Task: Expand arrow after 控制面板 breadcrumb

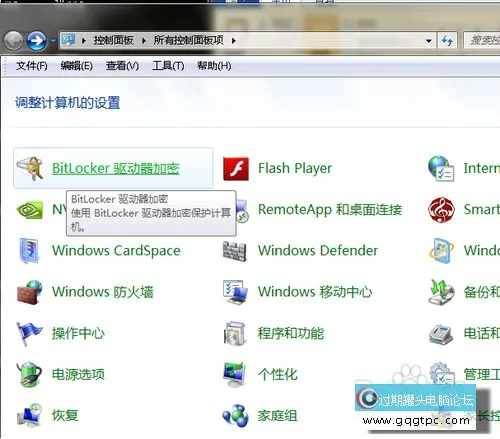Action: coord(144,41)
